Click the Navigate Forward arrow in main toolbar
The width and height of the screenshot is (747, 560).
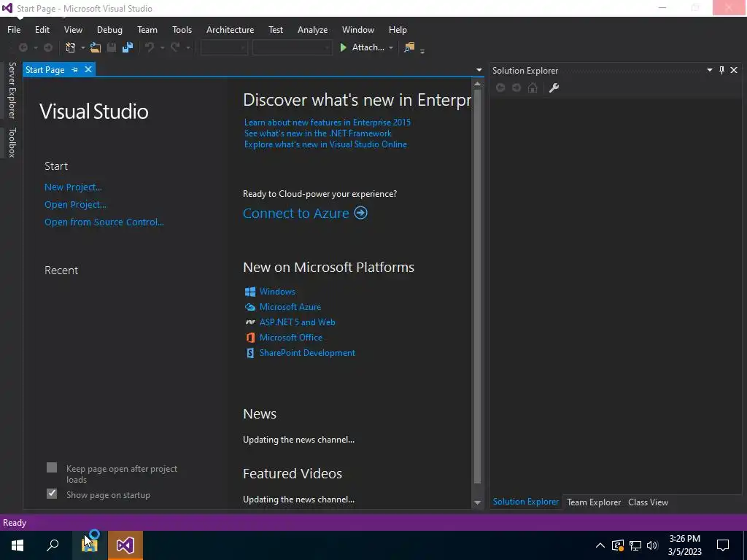pos(48,47)
